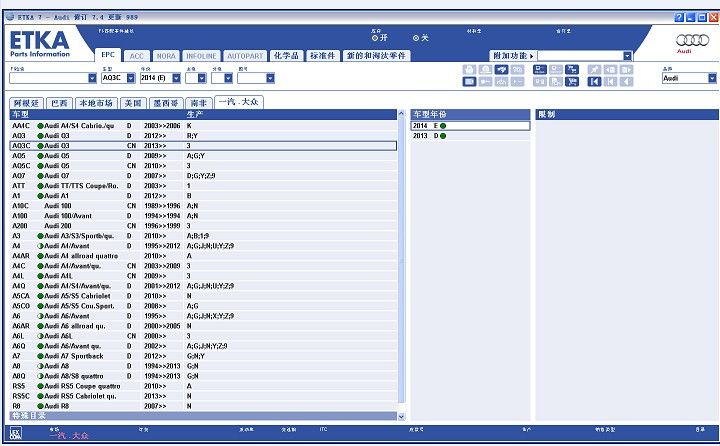This screenshot has width=720, height=446.
Task: Select the 美国 market tab
Action: pos(133,103)
